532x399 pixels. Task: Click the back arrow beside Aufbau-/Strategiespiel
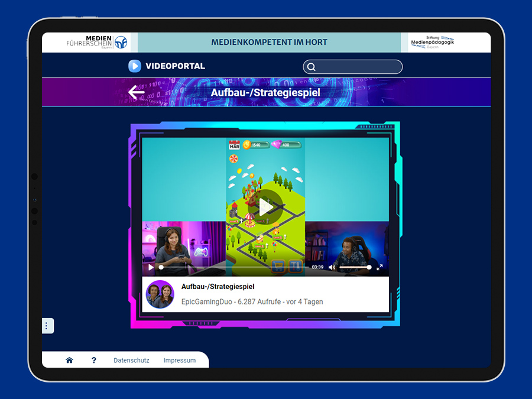coord(137,92)
